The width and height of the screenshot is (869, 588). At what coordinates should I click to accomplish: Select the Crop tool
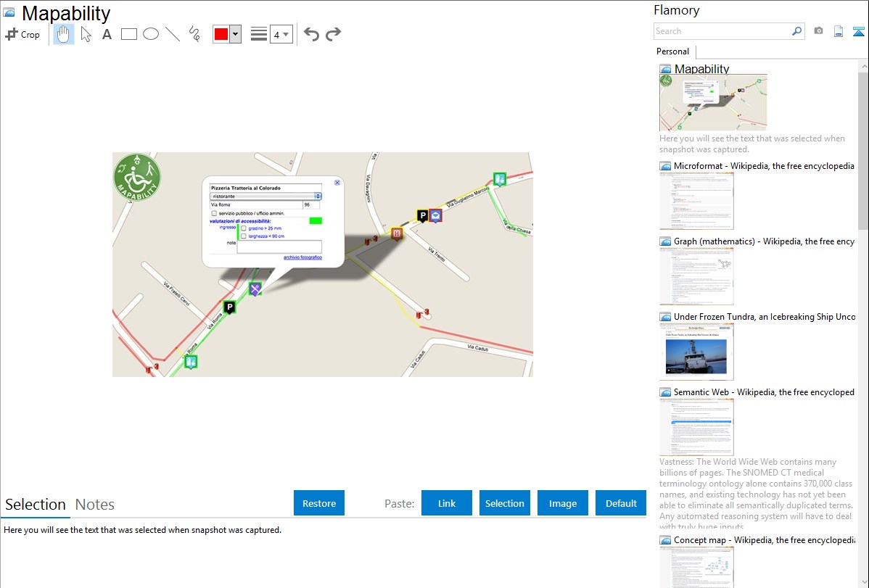pos(22,34)
